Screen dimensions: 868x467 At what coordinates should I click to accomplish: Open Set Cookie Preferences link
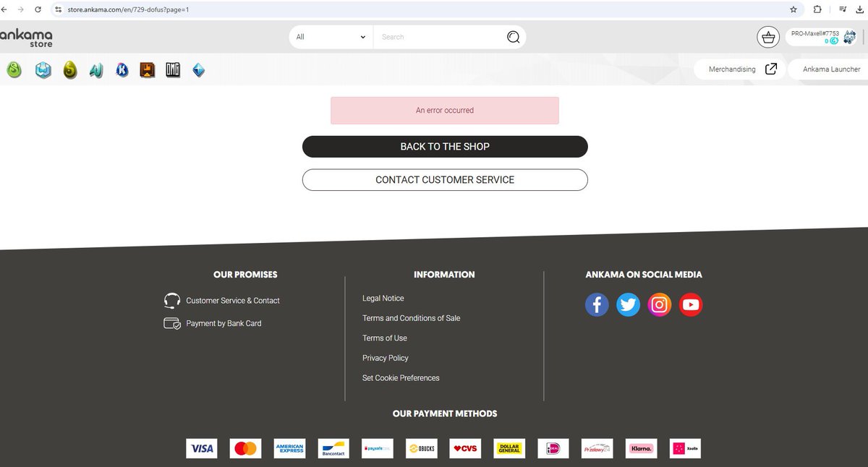click(x=401, y=378)
